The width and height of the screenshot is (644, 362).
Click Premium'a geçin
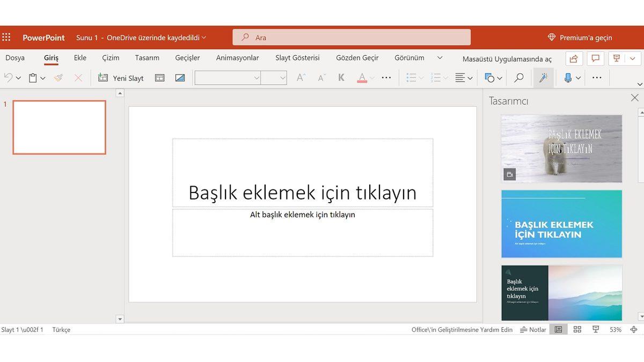(x=585, y=38)
